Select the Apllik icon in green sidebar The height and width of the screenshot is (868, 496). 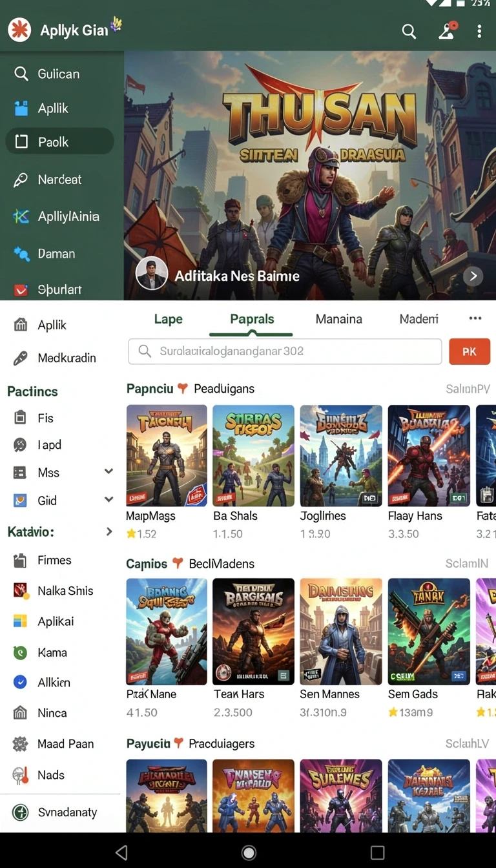point(21,108)
